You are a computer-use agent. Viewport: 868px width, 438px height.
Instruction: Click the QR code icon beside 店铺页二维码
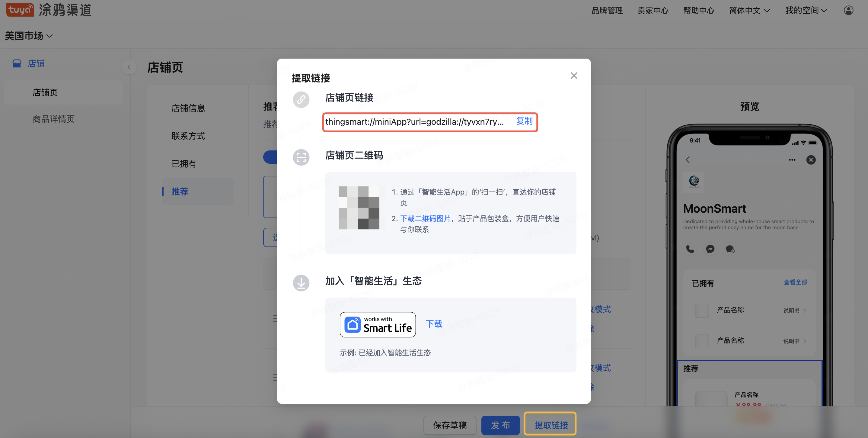click(x=301, y=157)
